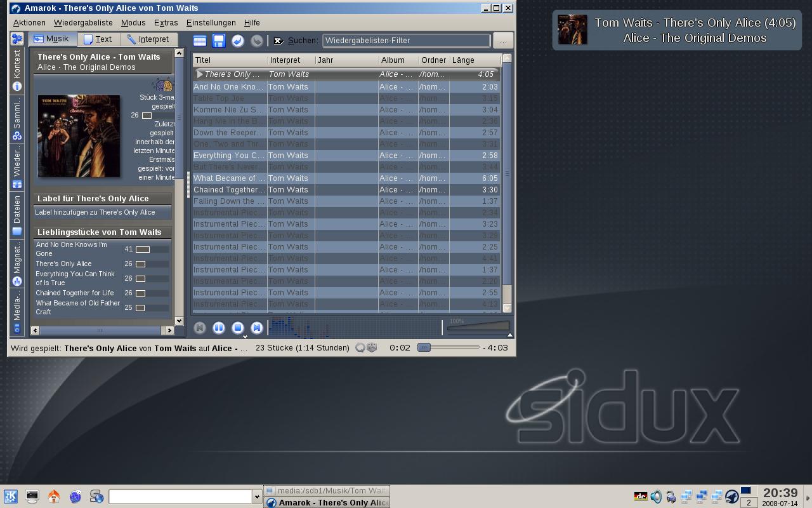Open the Extras menu
This screenshot has width=812, height=508.
click(x=166, y=22)
